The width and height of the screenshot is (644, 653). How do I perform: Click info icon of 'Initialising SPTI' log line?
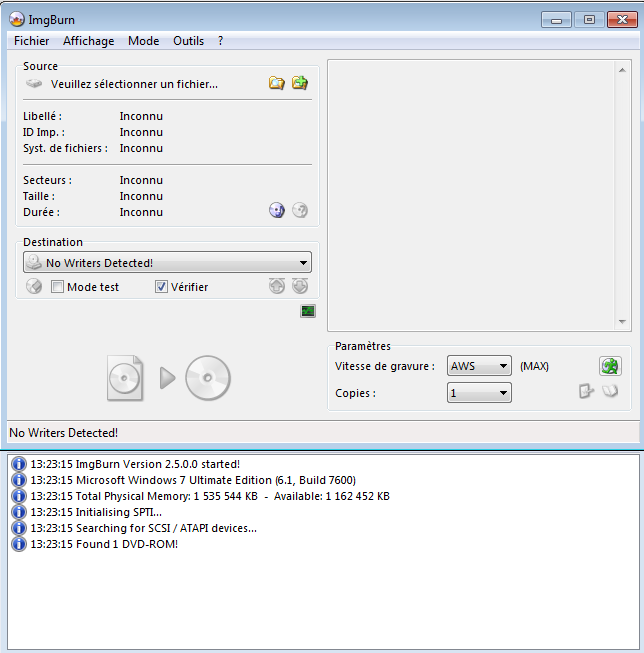tap(19, 512)
